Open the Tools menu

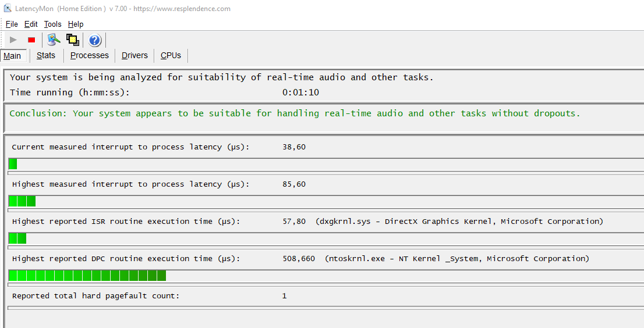52,24
